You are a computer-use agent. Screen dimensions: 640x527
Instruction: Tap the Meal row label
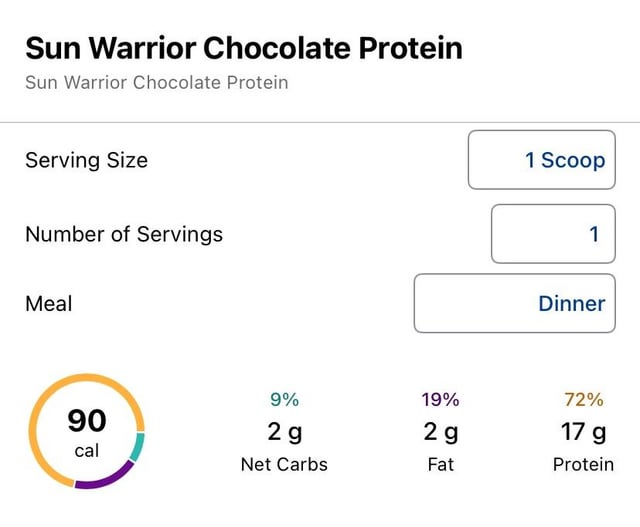click(x=49, y=303)
